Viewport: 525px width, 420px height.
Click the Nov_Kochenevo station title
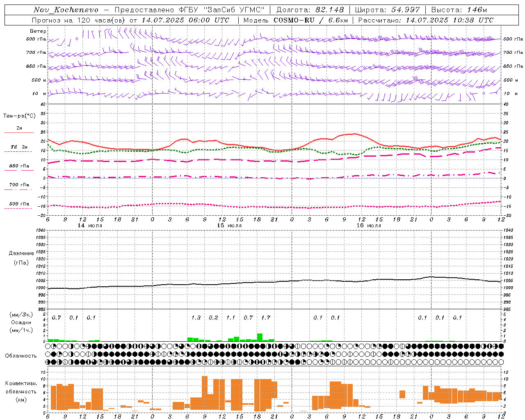[66, 10]
